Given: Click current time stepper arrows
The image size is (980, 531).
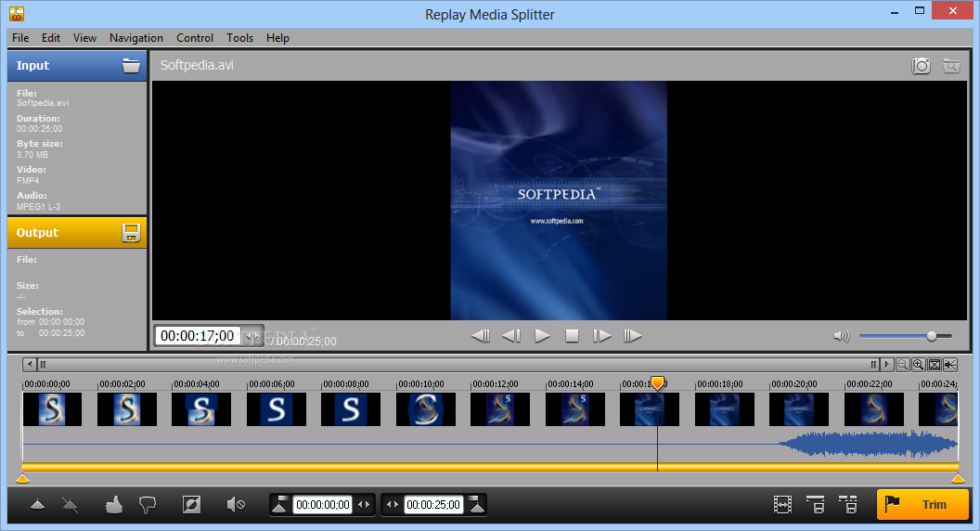Looking at the screenshot, I should (252, 336).
